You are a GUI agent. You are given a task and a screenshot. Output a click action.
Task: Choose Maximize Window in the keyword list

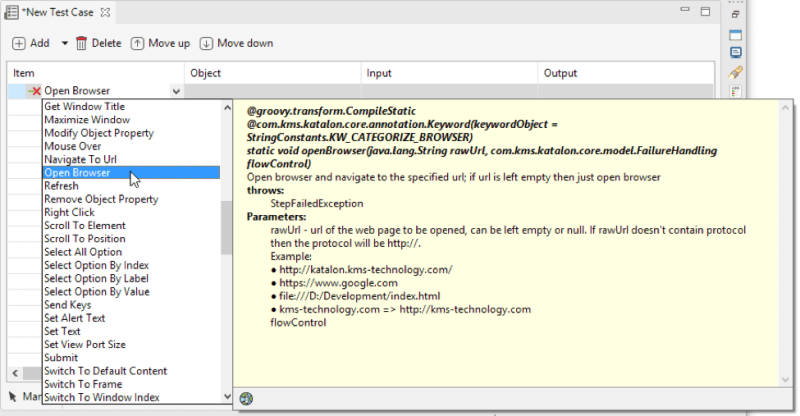87,120
